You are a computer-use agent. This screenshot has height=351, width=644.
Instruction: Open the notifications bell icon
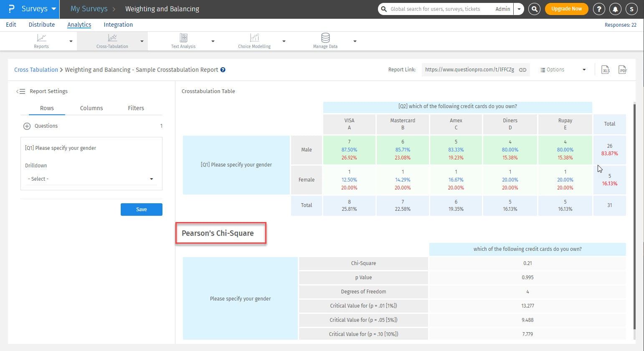[x=615, y=9]
